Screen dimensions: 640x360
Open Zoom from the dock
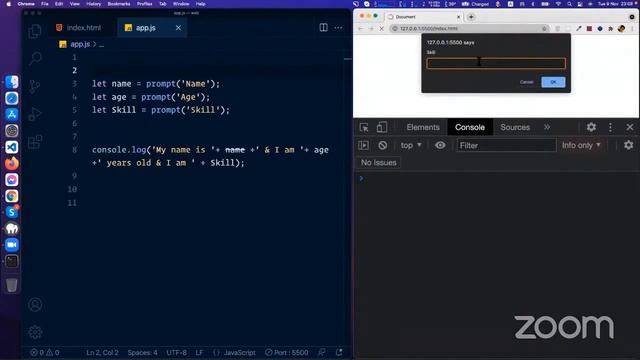click(12, 244)
